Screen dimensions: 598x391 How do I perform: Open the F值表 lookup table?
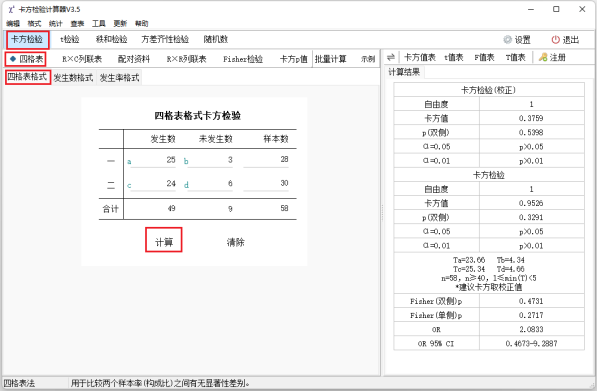484,58
